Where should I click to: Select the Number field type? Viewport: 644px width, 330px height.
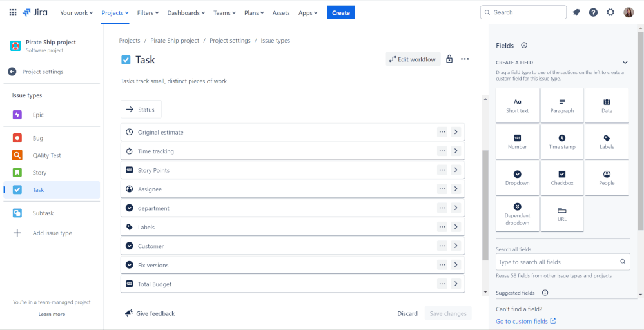tap(518, 142)
